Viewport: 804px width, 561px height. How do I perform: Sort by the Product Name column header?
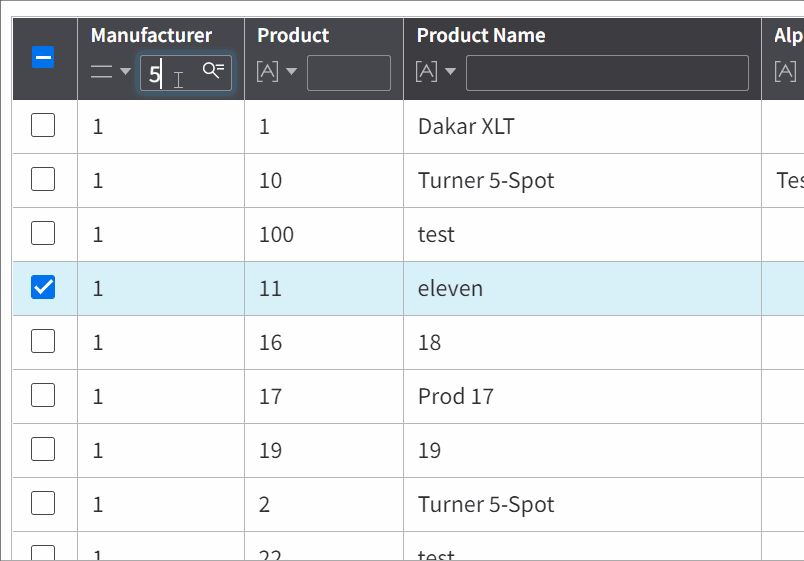click(481, 35)
